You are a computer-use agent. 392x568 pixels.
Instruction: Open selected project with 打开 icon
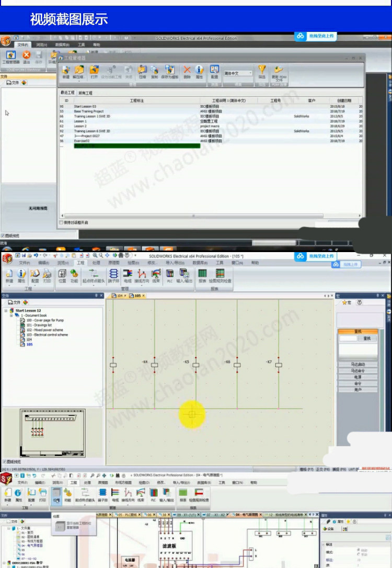(94, 72)
